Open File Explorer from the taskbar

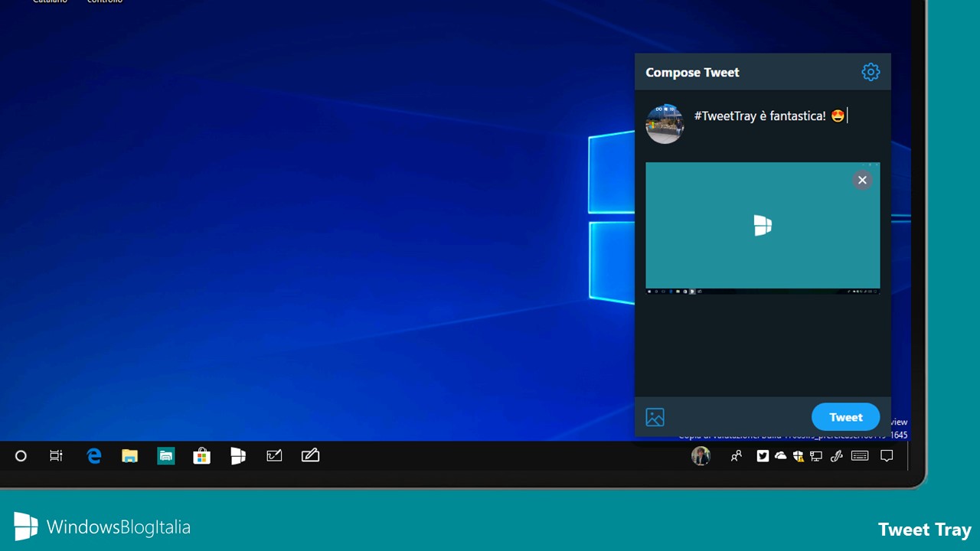pos(129,456)
